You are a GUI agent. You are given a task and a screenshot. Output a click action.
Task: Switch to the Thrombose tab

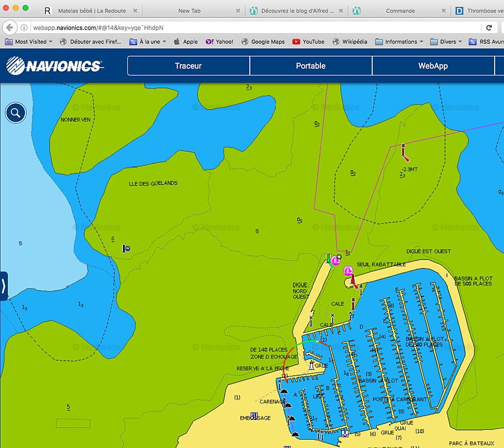pyautogui.click(x=478, y=11)
